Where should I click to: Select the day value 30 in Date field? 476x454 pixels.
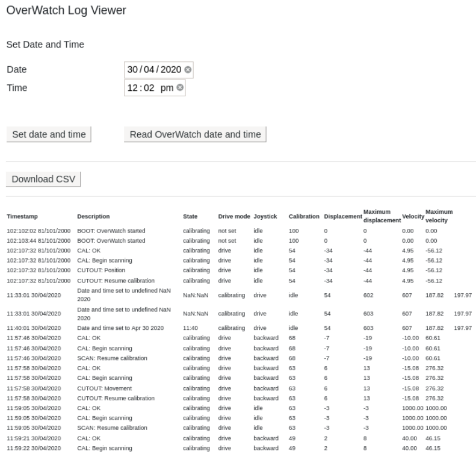pyautogui.click(x=132, y=69)
